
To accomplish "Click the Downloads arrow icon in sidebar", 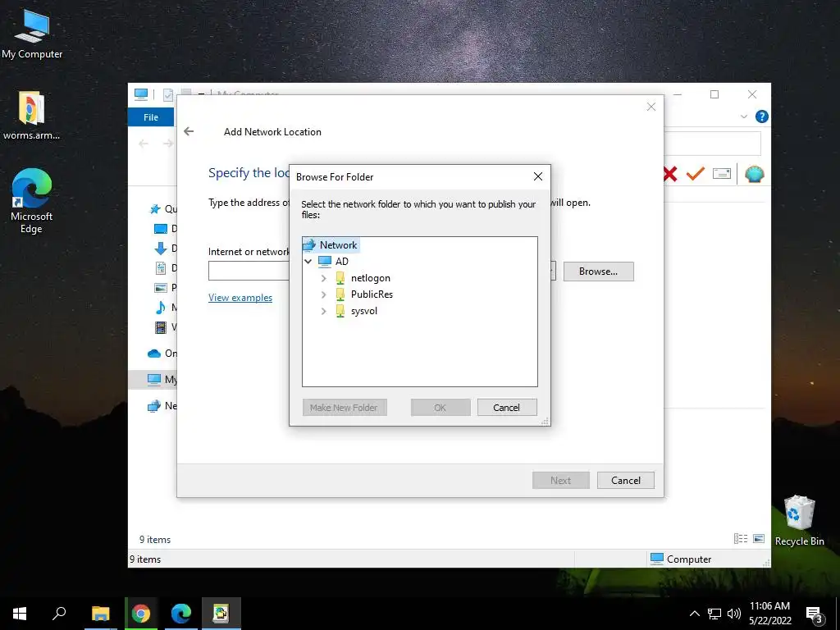I will pyautogui.click(x=160, y=248).
